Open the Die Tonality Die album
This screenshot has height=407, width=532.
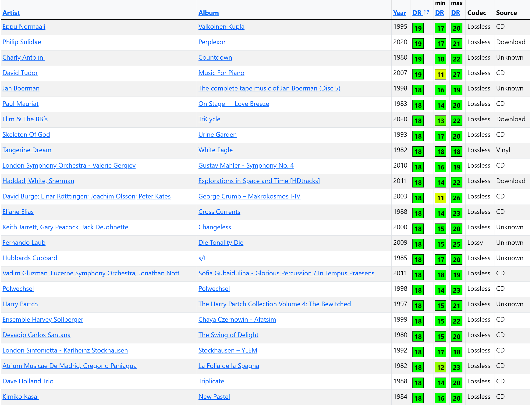(221, 243)
